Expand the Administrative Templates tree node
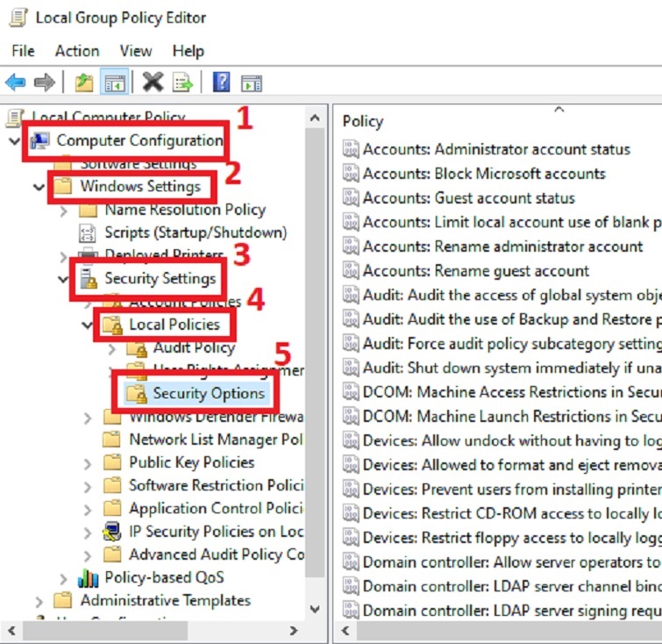The width and height of the screenshot is (662, 644). pos(39,601)
